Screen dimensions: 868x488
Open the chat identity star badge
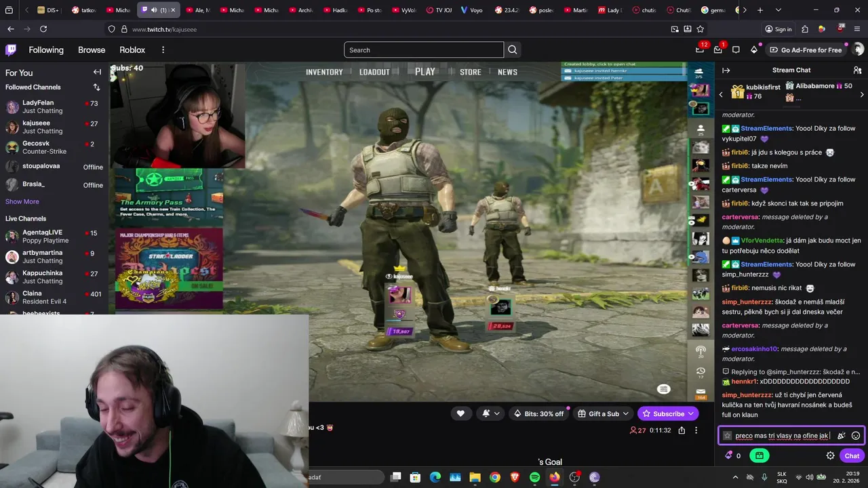coord(727,436)
